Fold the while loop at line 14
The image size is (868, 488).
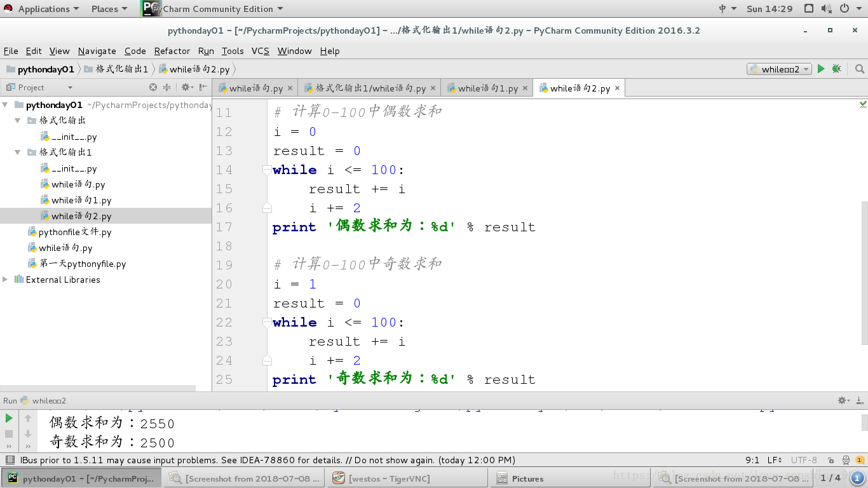click(268, 170)
